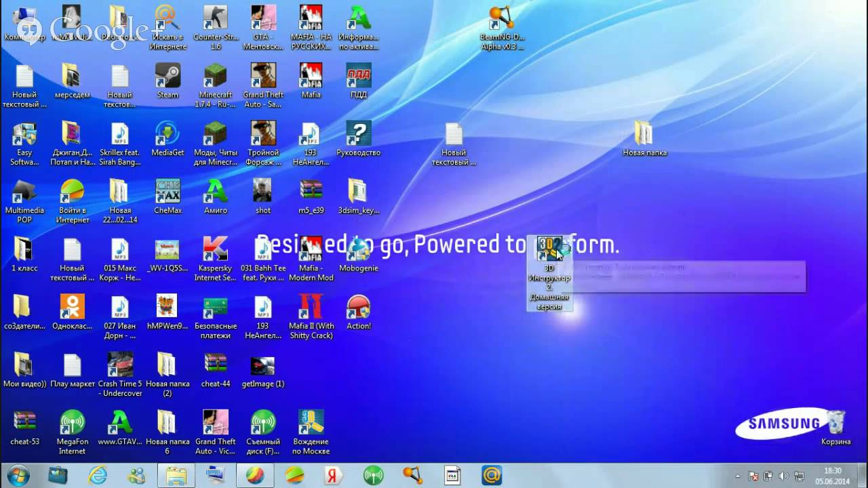The width and height of the screenshot is (868, 488).
Task: Select the Корзина recycle bin
Action: [835, 427]
